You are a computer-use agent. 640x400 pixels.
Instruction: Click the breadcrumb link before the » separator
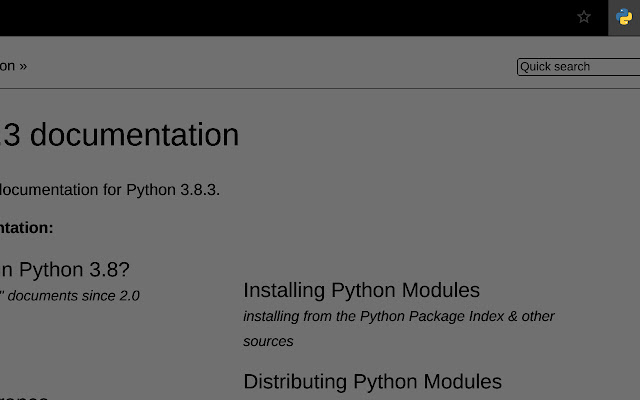pos(7,66)
